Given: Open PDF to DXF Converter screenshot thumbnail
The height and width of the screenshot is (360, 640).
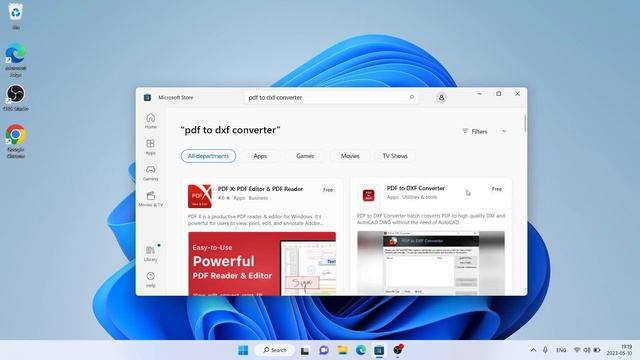Looking at the screenshot, I should click(431, 263).
